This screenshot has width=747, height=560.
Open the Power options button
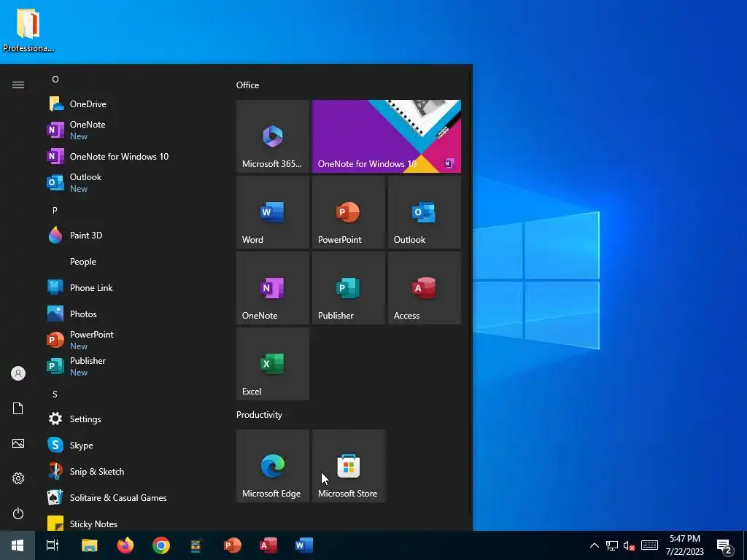(18, 513)
